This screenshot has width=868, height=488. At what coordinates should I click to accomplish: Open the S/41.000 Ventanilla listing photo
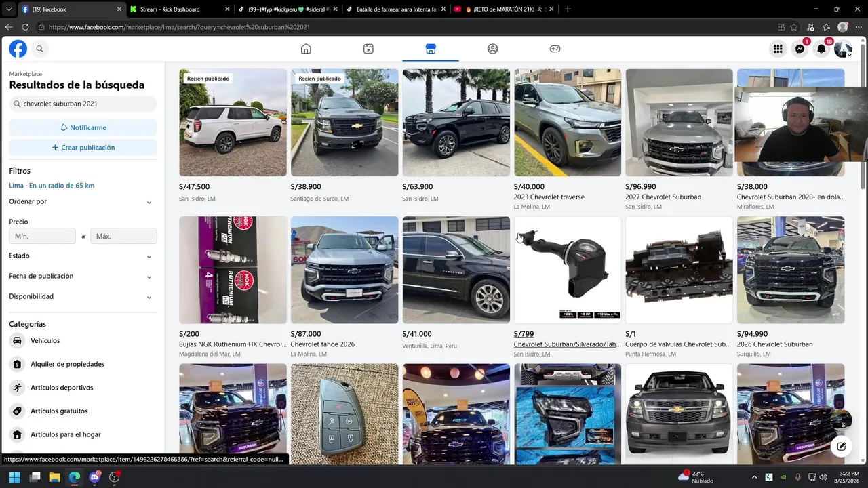tap(456, 270)
